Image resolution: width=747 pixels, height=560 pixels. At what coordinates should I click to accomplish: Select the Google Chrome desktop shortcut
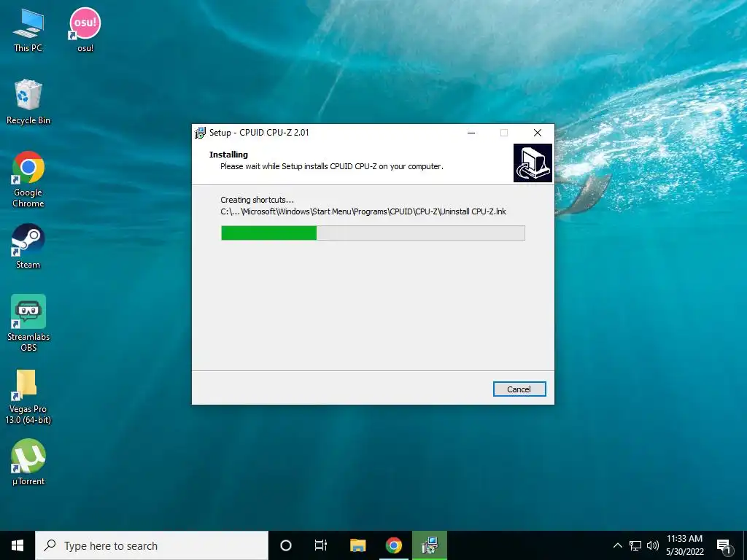[x=28, y=179]
